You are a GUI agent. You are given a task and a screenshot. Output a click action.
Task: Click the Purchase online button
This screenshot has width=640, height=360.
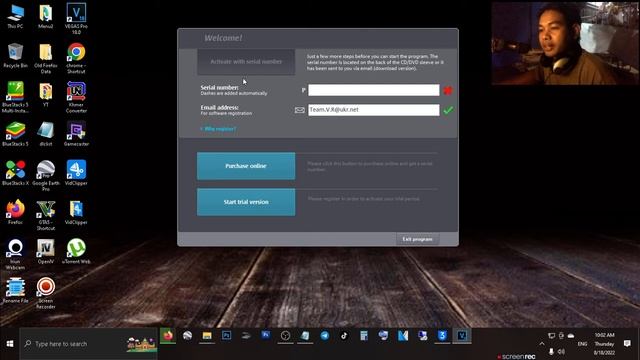(246, 166)
